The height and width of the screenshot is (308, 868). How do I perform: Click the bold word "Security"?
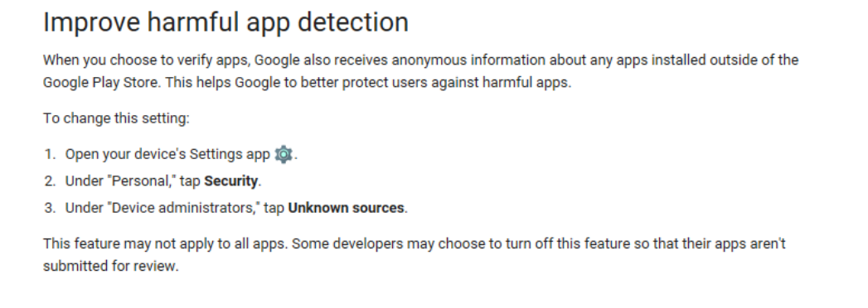tap(230, 180)
